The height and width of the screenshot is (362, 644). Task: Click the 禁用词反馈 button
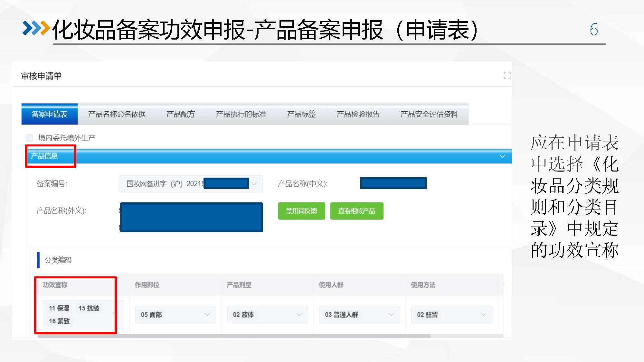click(x=301, y=211)
